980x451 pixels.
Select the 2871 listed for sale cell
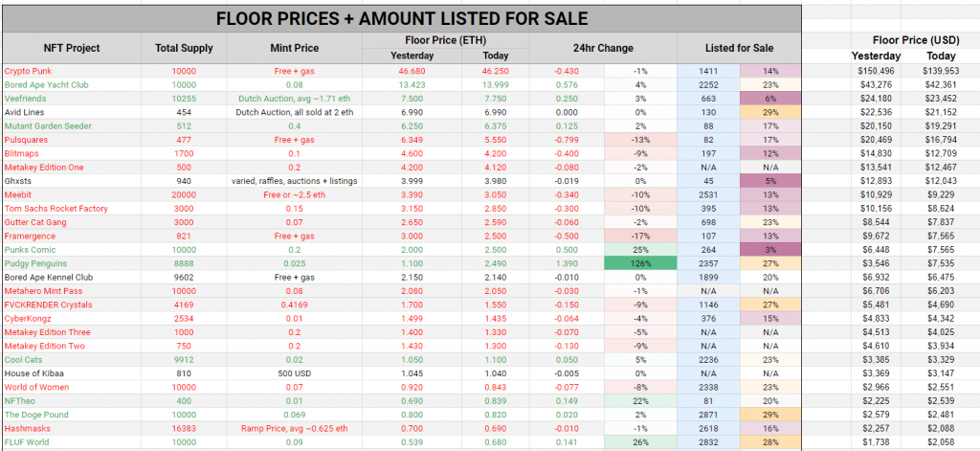click(x=708, y=416)
